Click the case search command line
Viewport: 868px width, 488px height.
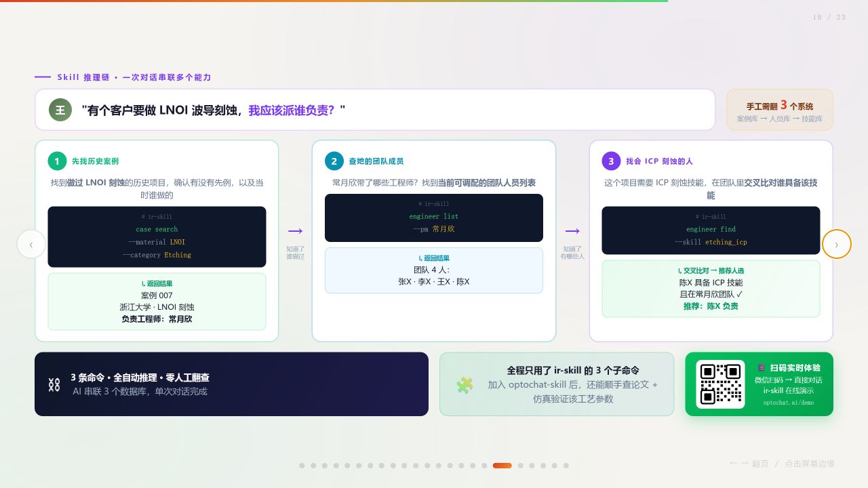coord(157,229)
